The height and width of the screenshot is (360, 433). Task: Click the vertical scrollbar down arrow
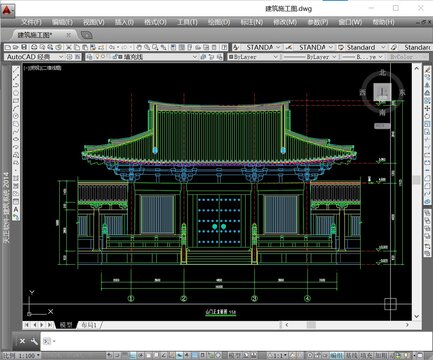pos(417,316)
